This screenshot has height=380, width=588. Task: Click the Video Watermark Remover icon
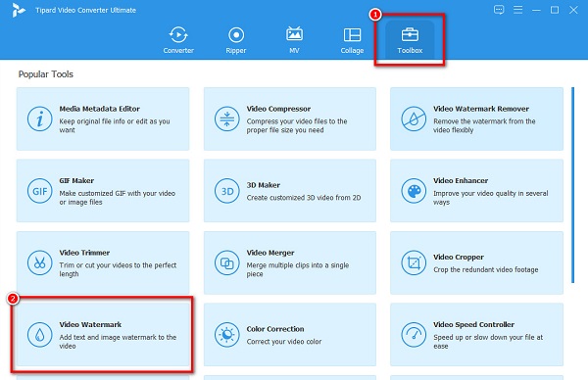414,119
